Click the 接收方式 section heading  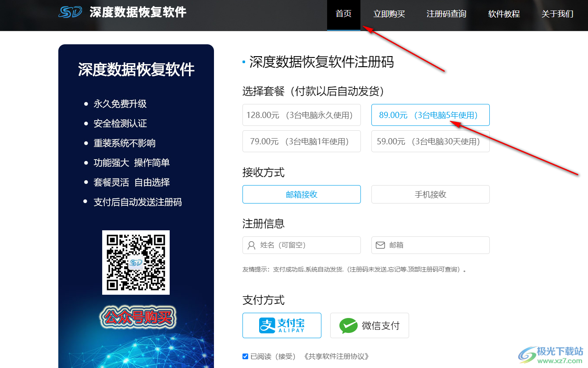coord(264,172)
